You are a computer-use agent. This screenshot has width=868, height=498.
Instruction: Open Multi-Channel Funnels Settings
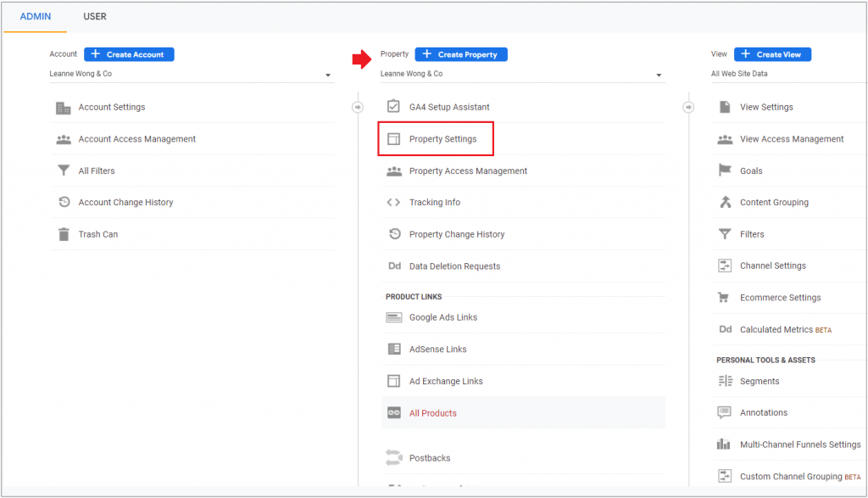(x=800, y=445)
